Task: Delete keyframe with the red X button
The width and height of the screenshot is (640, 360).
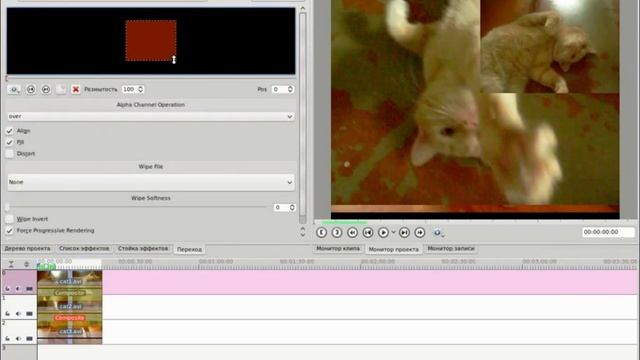Action: 76,89
